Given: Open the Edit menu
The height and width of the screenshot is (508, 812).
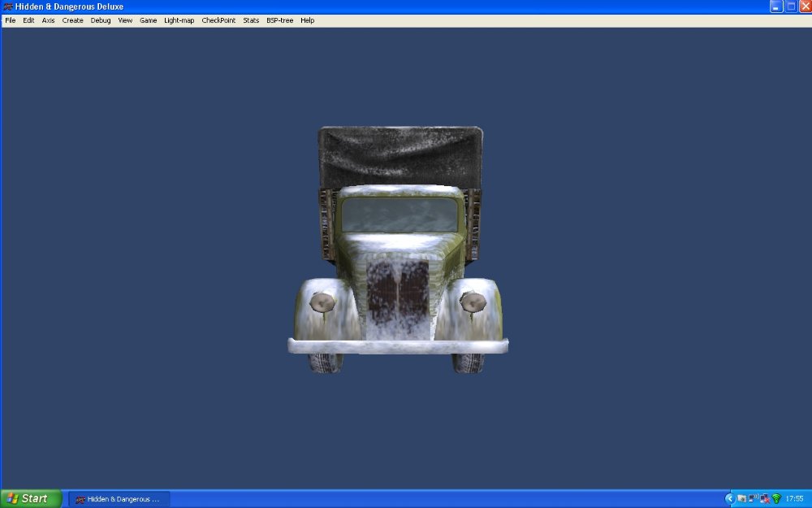Looking at the screenshot, I should 28,20.
